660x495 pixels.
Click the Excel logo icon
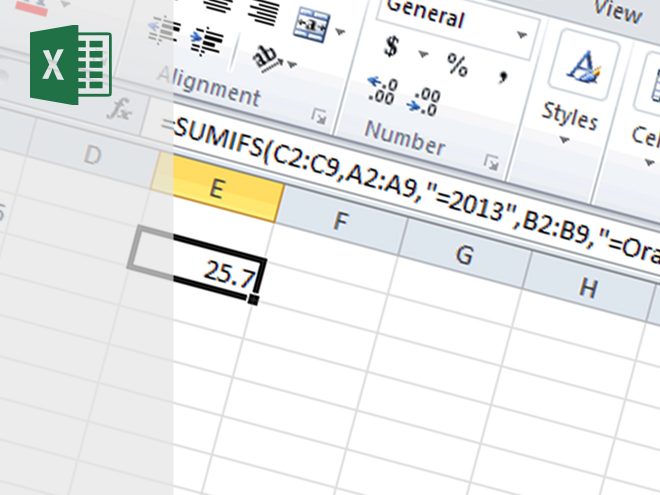(70, 65)
